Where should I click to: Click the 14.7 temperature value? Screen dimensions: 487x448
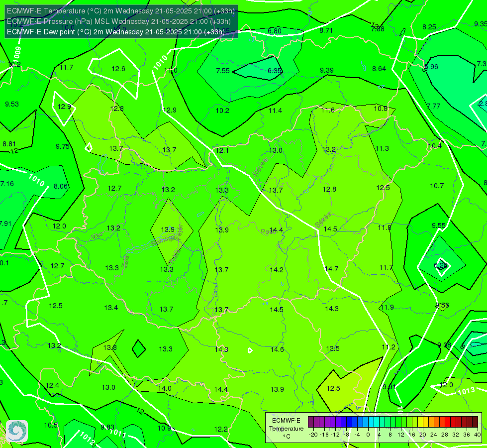click(331, 269)
